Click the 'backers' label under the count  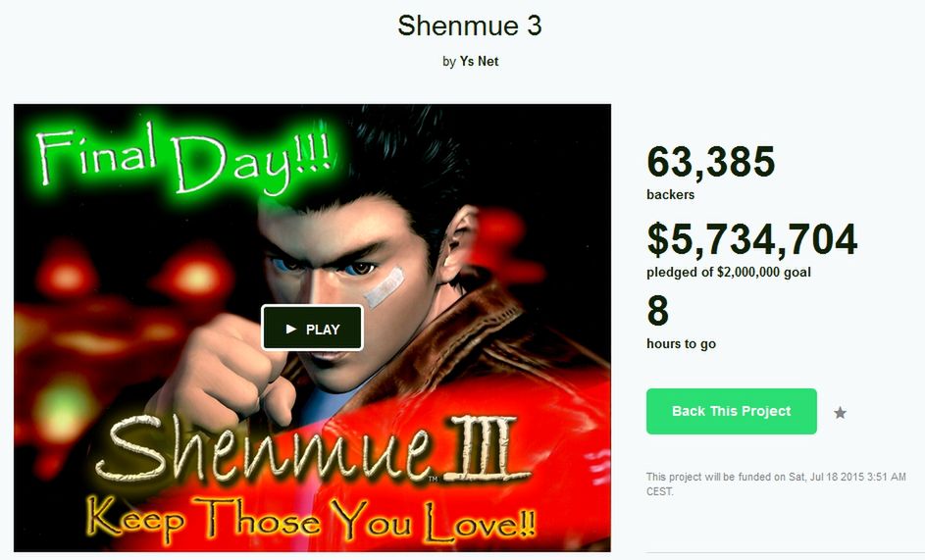tap(670, 195)
